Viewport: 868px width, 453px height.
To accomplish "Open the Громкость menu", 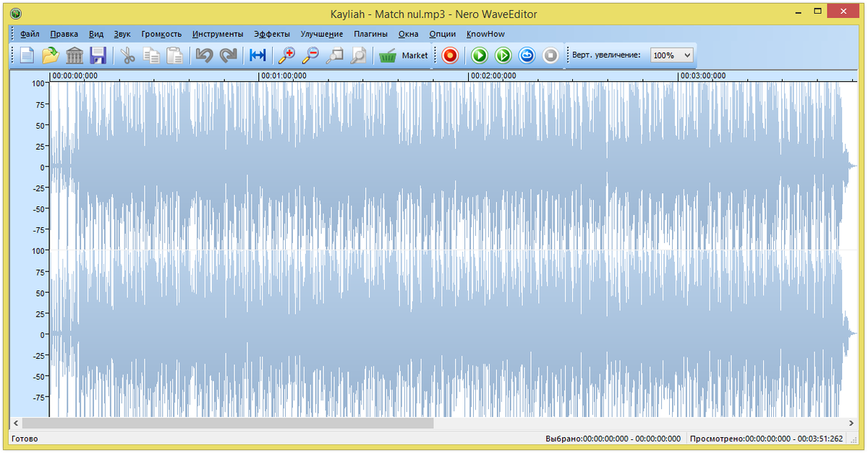I will [161, 34].
